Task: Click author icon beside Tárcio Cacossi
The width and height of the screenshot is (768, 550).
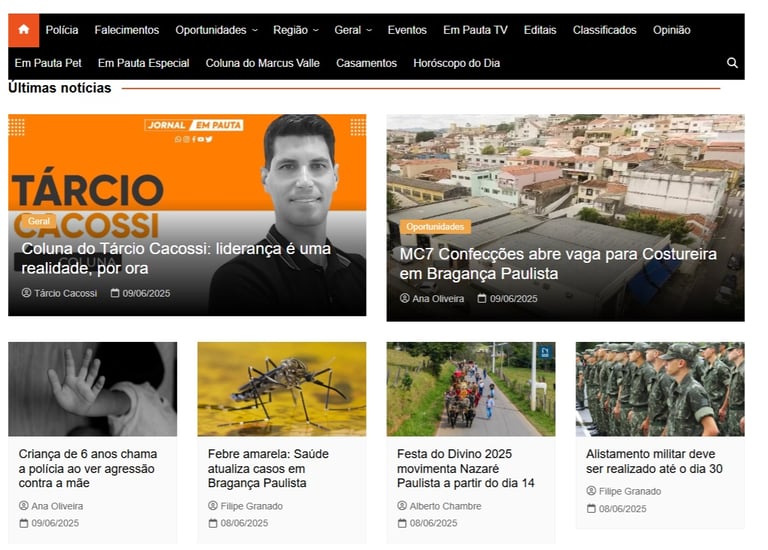Action: click(x=26, y=293)
